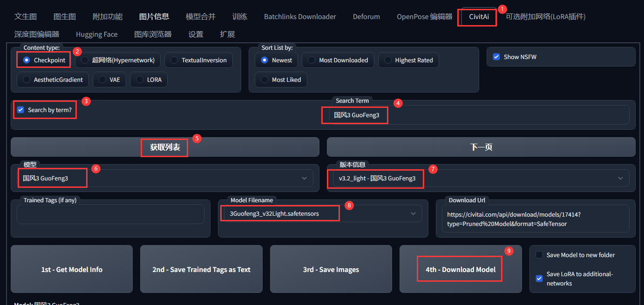The image size is (644, 305).
Task: Open the 训练 tab
Action: tap(240, 17)
